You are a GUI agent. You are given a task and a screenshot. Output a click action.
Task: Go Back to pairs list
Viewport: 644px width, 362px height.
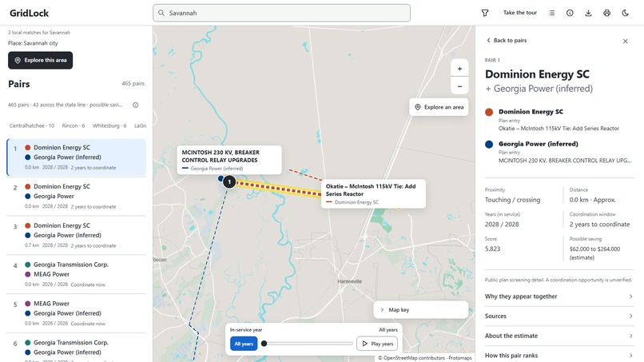[x=507, y=40]
